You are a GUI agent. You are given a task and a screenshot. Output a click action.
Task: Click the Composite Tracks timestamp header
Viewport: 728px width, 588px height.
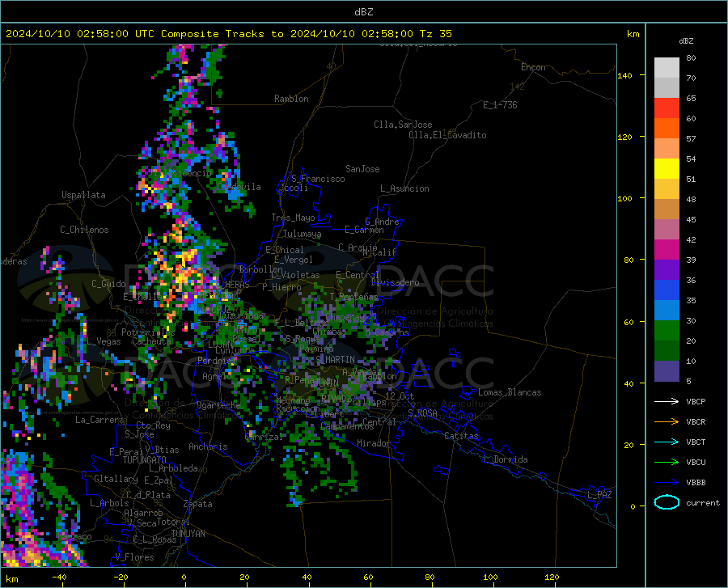click(228, 33)
